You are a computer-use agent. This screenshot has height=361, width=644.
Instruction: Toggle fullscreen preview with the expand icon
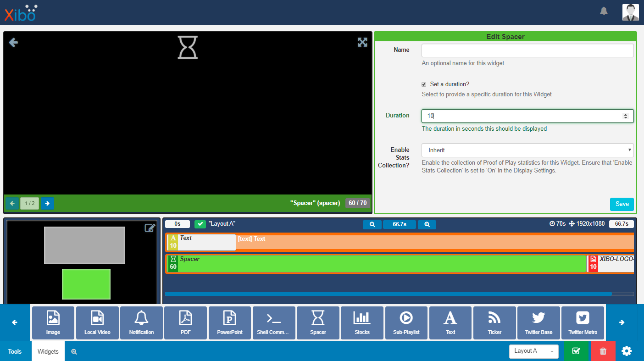click(362, 42)
